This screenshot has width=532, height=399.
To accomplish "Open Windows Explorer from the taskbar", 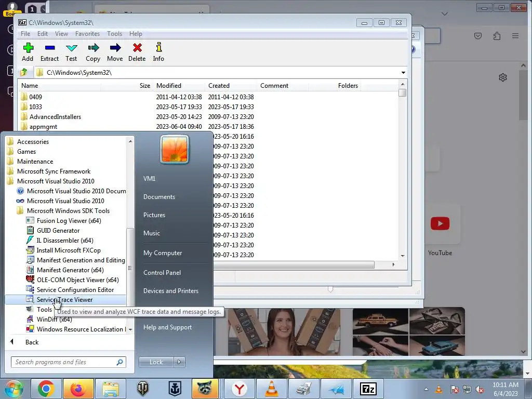I will click(110, 389).
